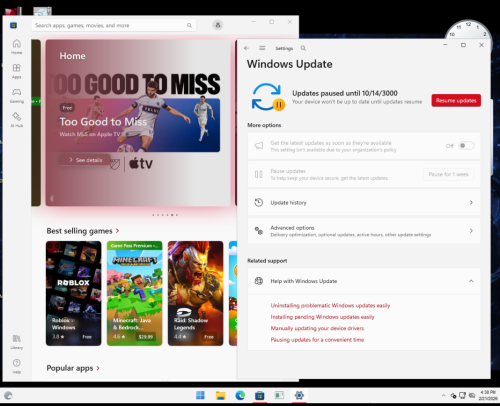Open the widgets icon at taskbar left

point(8,396)
